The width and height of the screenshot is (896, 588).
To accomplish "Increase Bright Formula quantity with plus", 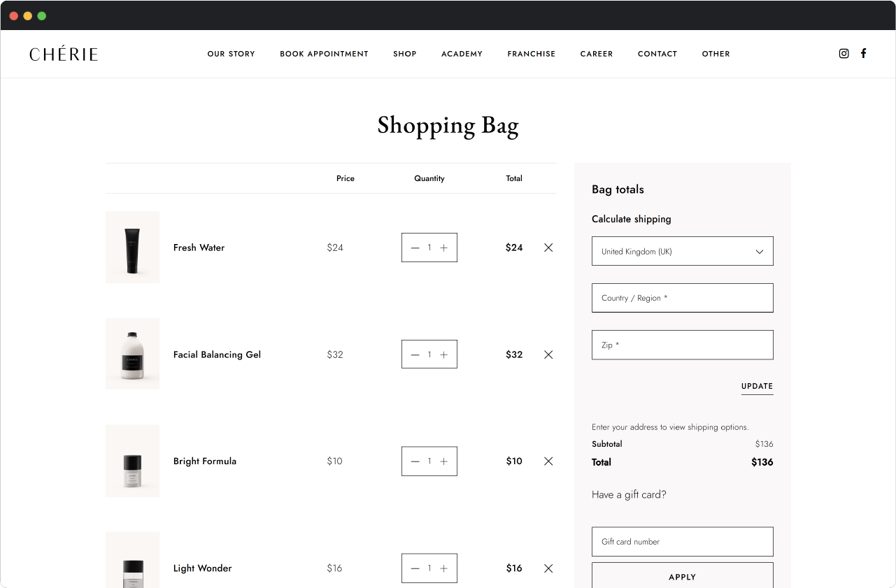I will [x=443, y=461].
